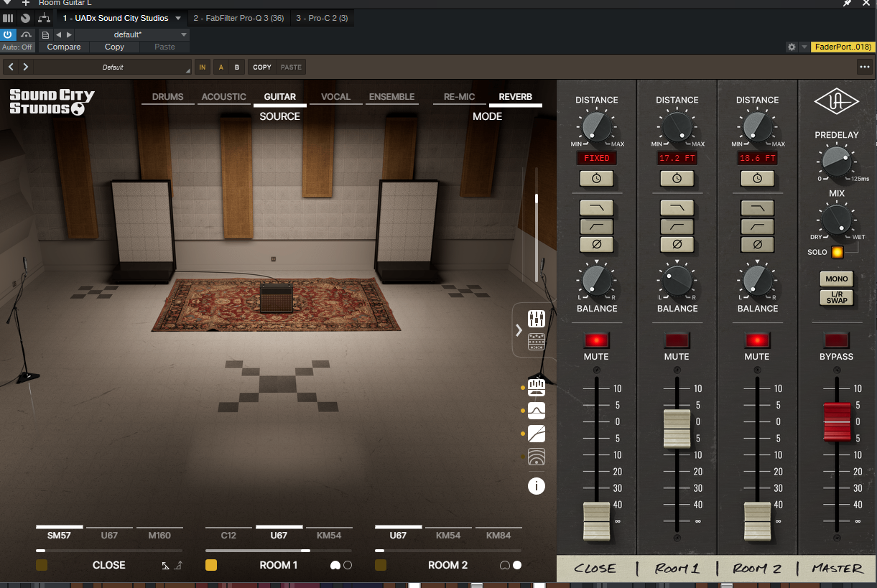Toggle the SOLO wet indicator button

click(x=837, y=252)
